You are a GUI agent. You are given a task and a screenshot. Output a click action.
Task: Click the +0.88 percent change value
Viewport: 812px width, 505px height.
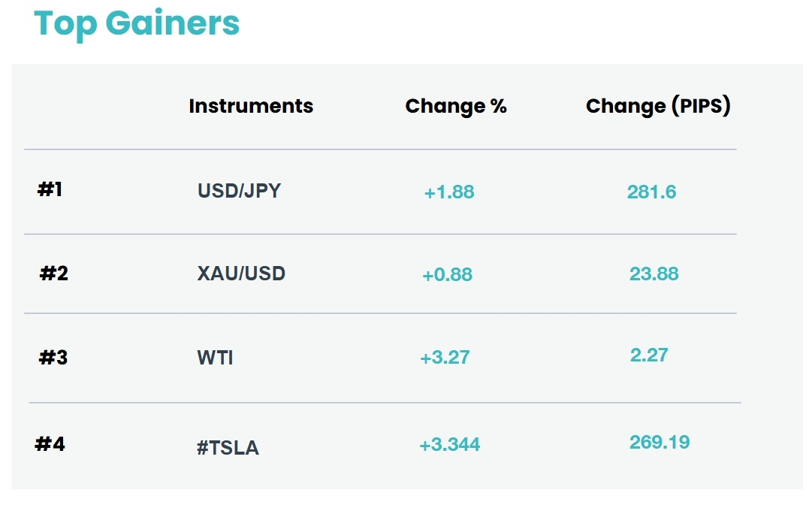(448, 274)
